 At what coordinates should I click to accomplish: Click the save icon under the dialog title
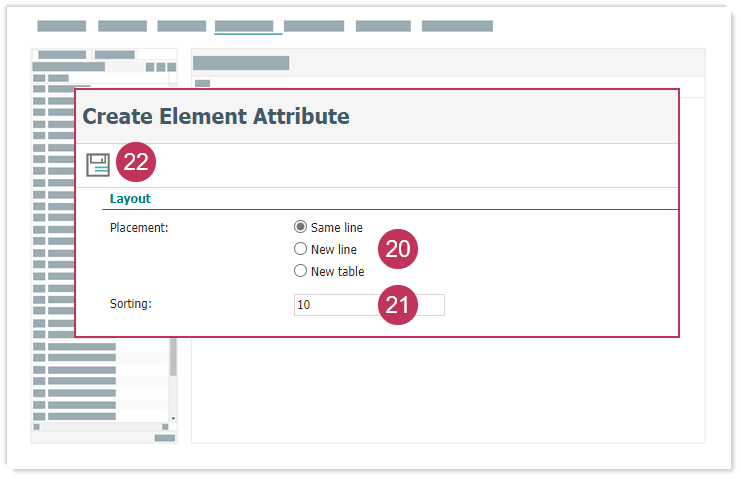(97, 164)
